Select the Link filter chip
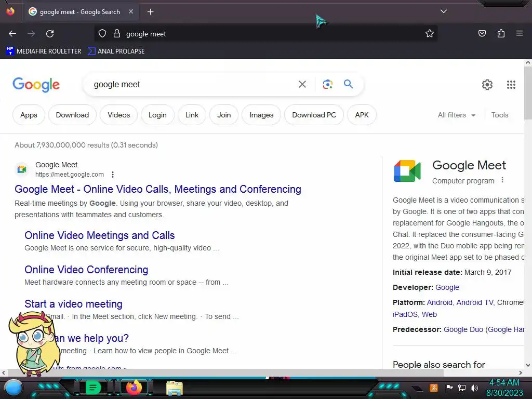The height and width of the screenshot is (399, 532). pyautogui.click(x=192, y=115)
